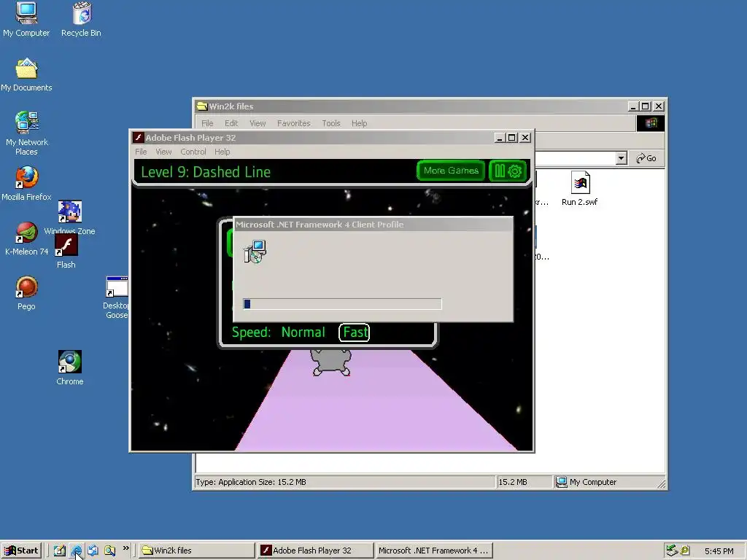Open My Documents folder icon
Image resolution: width=747 pixels, height=560 pixels.
26,75
